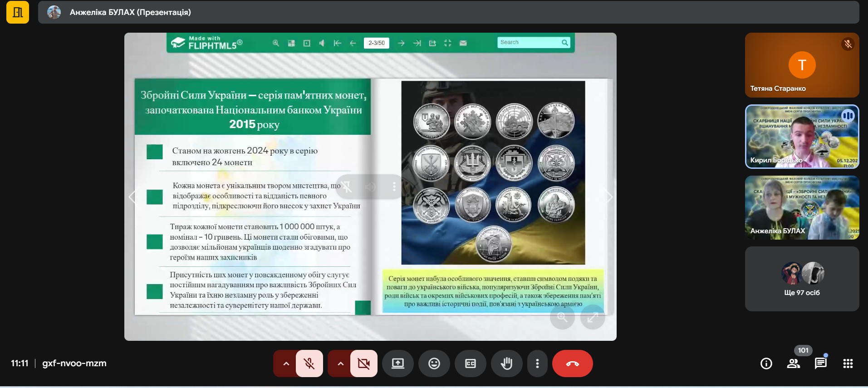
Task: Select Тетяна Старанко participant tile
Action: pyautogui.click(x=802, y=65)
